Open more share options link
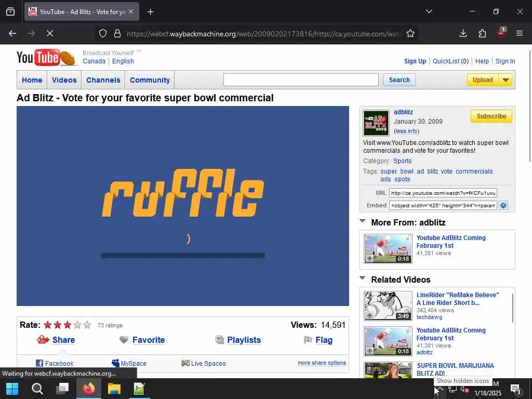The height and width of the screenshot is (399, 532). (x=322, y=363)
